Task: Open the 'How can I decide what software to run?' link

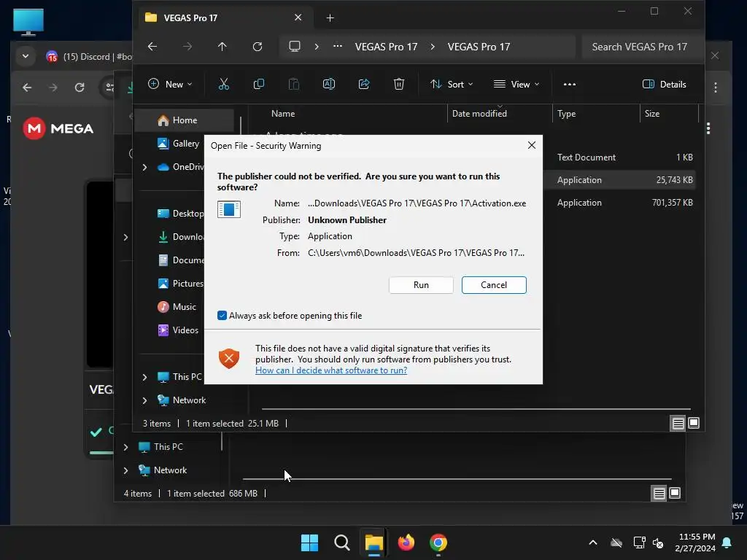Action: point(331,370)
